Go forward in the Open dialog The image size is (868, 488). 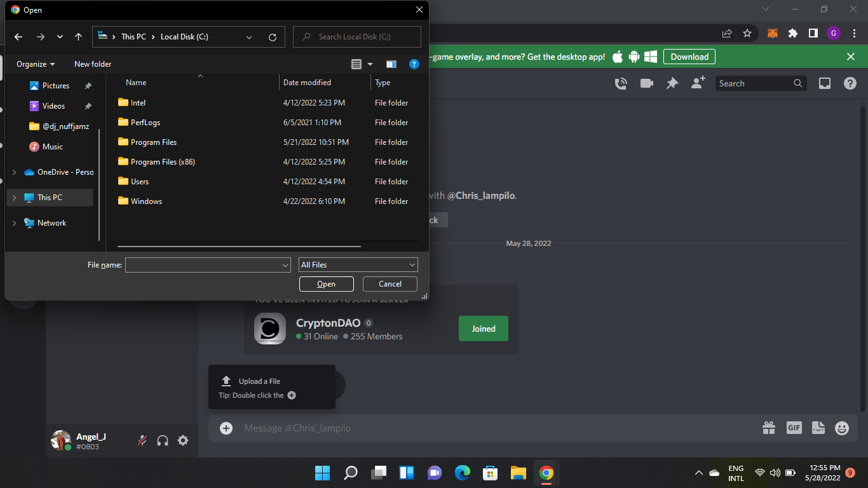point(41,37)
